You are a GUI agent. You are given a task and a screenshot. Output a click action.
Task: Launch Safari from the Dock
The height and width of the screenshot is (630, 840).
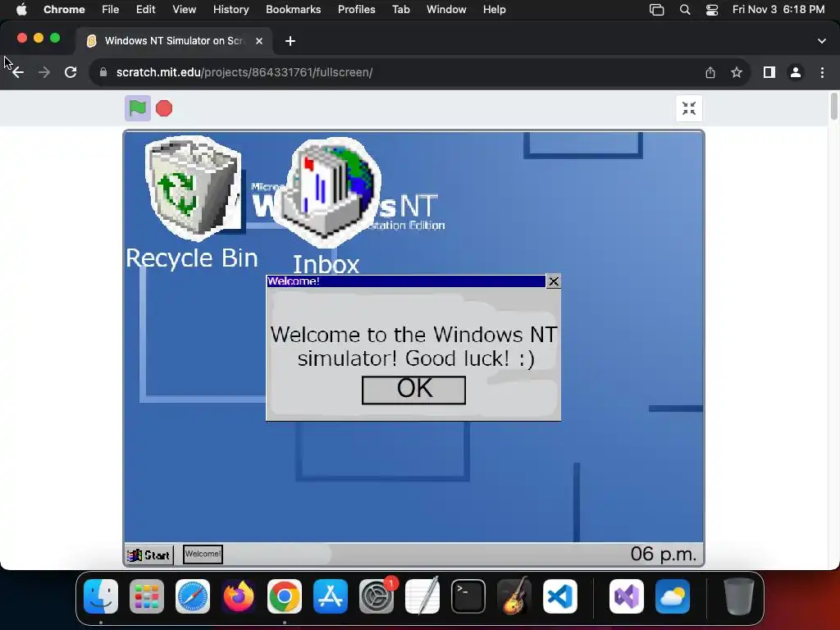tap(193, 596)
